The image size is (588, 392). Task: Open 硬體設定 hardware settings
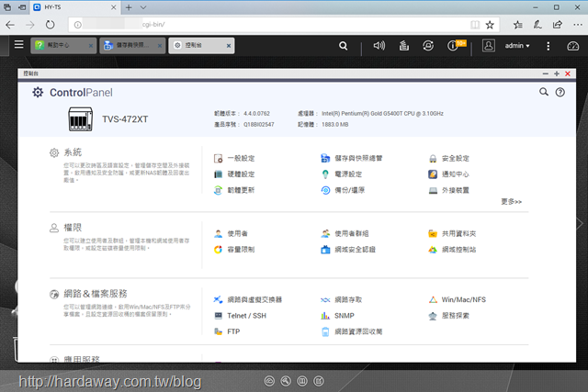click(x=234, y=174)
